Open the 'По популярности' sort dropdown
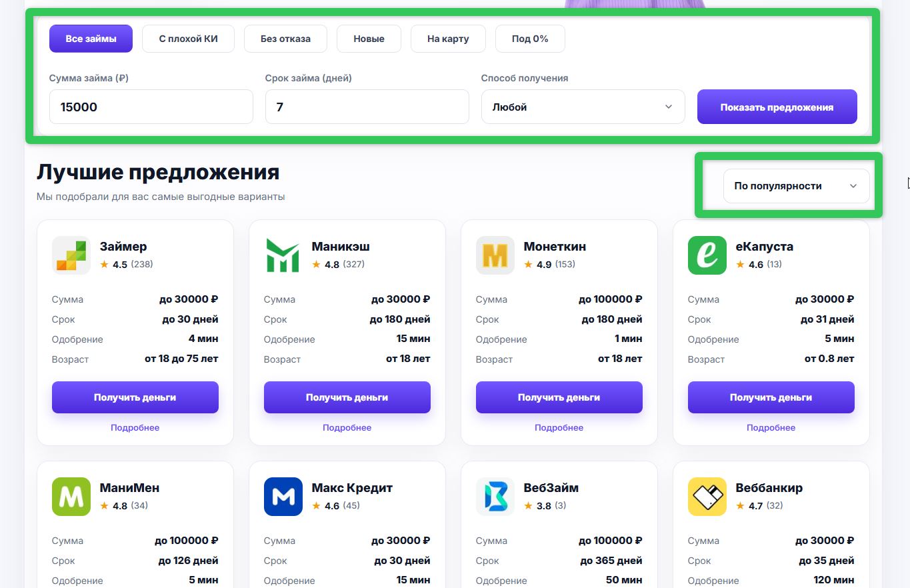 click(x=797, y=186)
